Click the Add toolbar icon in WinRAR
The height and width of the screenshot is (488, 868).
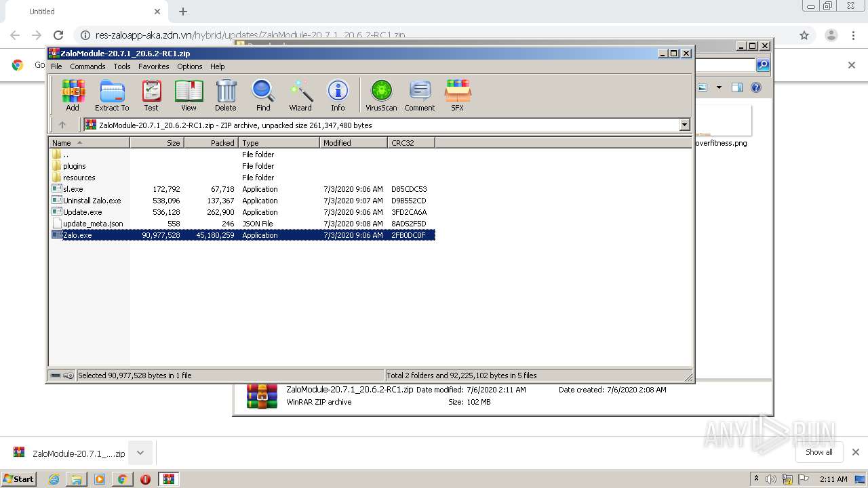pos(73,96)
